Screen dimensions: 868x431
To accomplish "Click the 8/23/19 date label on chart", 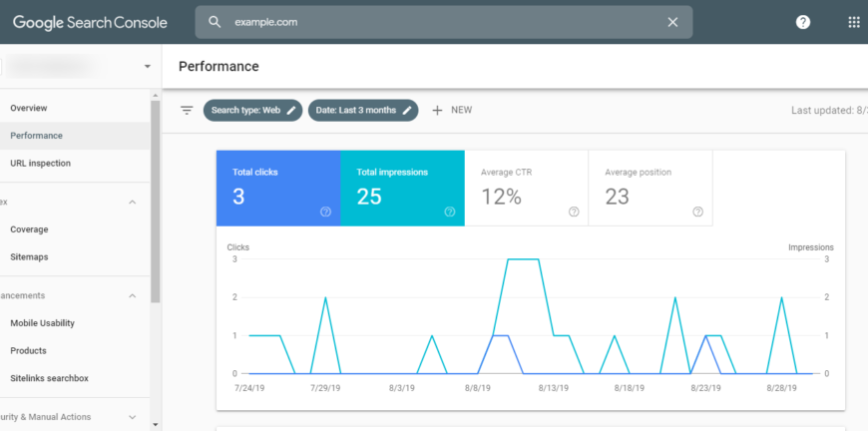I will [x=705, y=388].
